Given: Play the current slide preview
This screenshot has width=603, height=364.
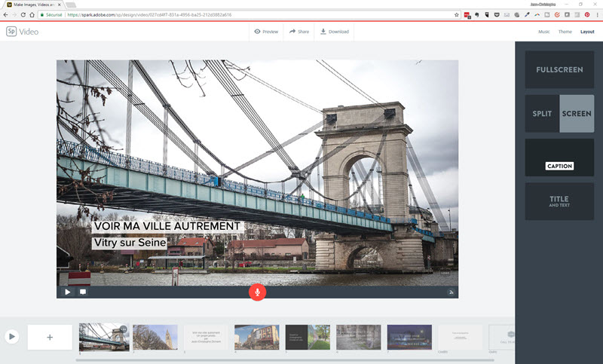Looking at the screenshot, I should tap(67, 292).
